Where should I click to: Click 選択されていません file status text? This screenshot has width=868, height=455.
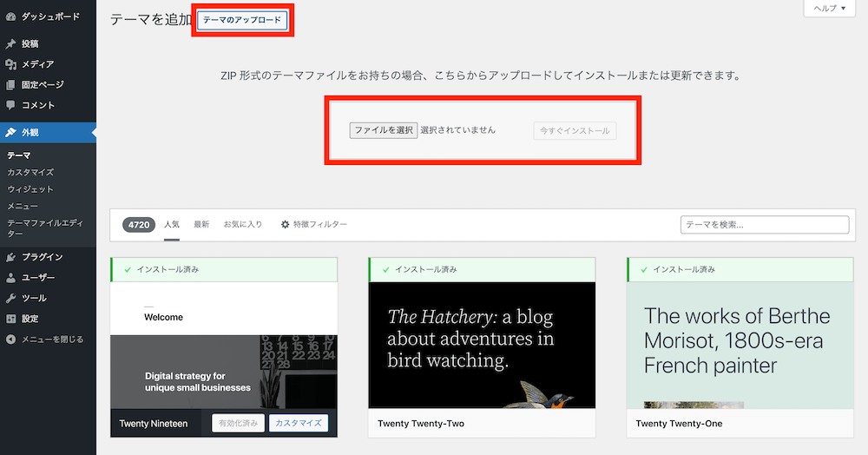click(x=457, y=130)
